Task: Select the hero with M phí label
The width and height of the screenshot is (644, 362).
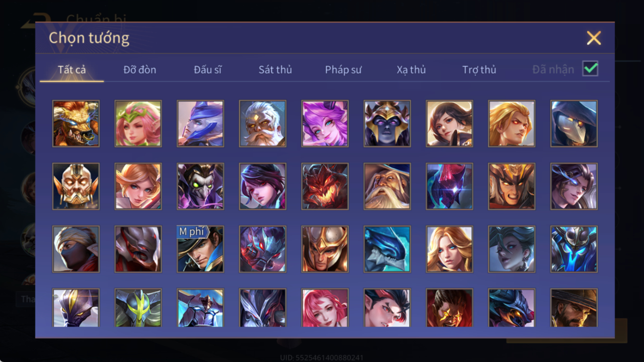Action: [200, 249]
